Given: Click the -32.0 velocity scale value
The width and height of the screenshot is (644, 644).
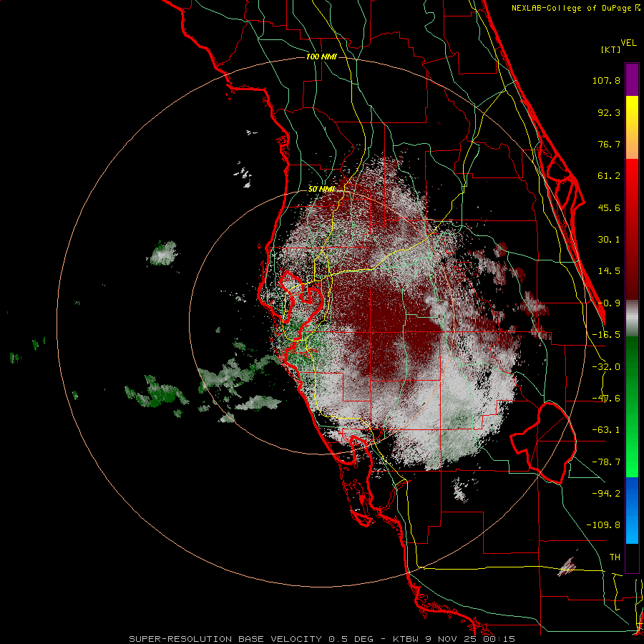Looking at the screenshot, I should 606,367.
